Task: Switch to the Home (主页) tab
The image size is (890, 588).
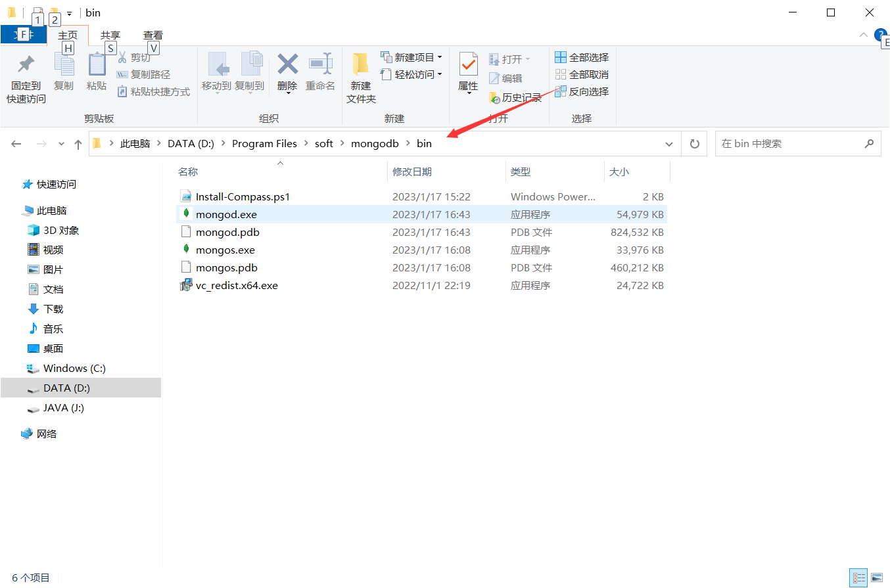Action: 68,35
